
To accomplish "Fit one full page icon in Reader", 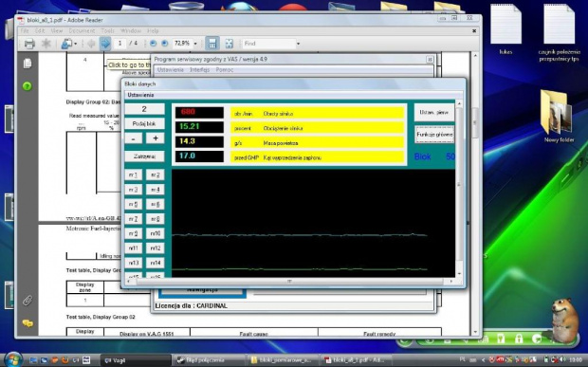I will click(230, 44).
